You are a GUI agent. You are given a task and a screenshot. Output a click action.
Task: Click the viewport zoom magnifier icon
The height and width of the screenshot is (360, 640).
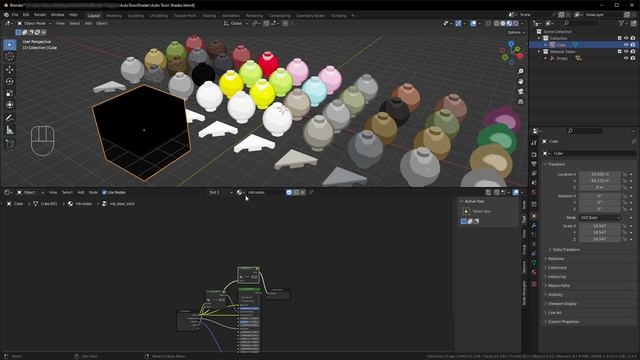[x=520, y=71]
